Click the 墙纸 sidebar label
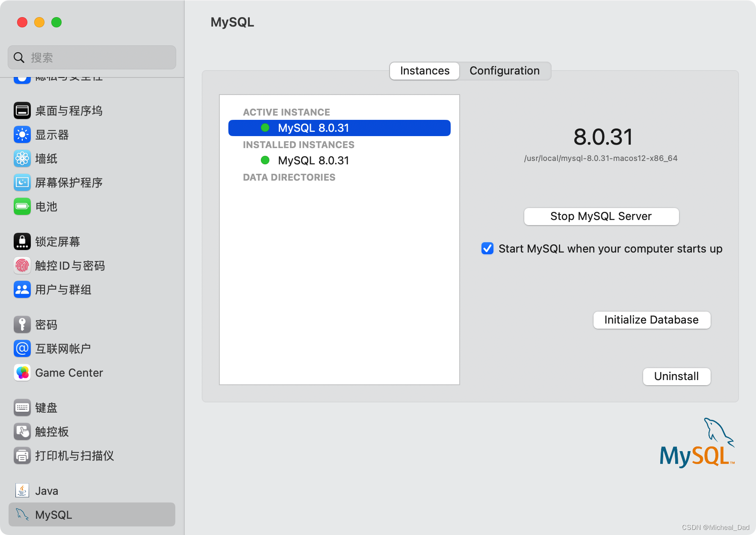 pyautogui.click(x=46, y=159)
